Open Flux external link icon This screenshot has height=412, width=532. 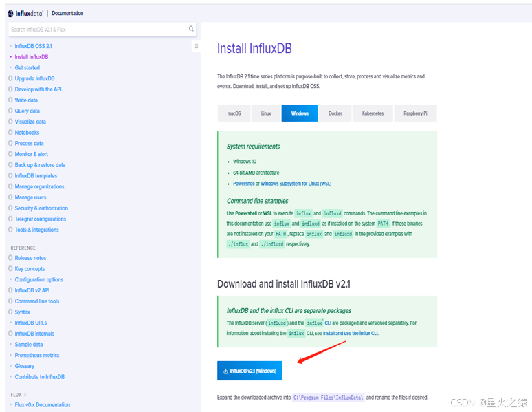(25, 395)
